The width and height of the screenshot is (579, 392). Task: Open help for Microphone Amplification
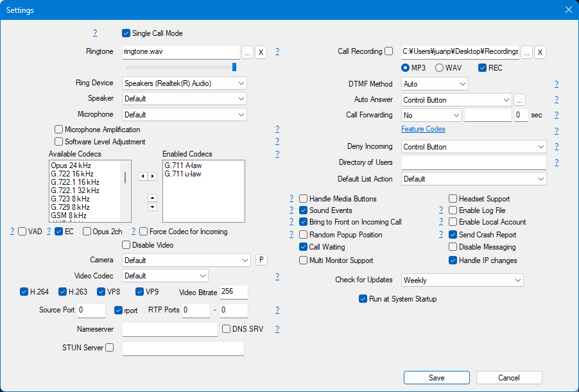(277, 129)
